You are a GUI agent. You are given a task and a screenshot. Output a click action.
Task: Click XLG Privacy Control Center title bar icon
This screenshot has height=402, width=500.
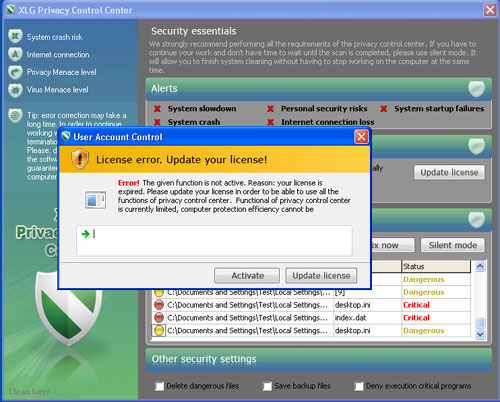(11, 10)
